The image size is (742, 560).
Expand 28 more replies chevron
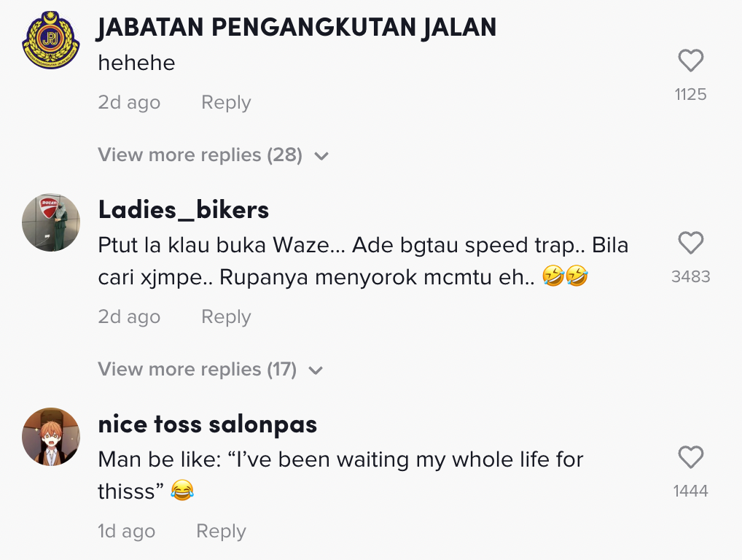321,156
